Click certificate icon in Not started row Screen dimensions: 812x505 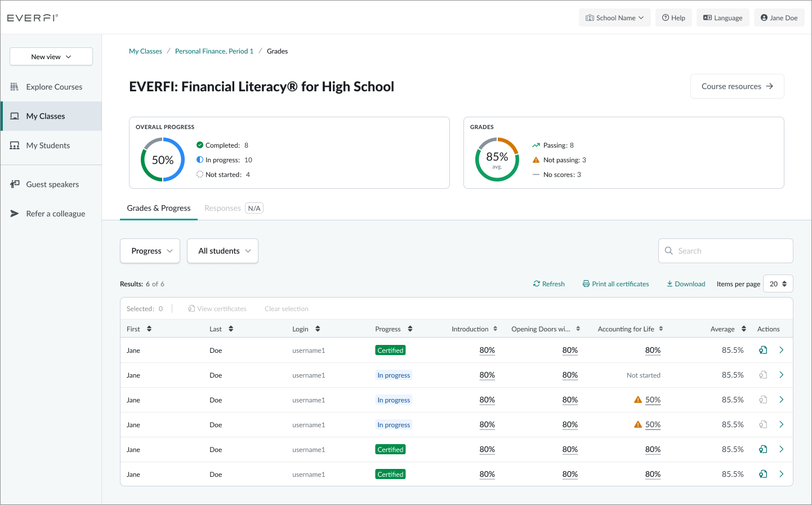pos(763,375)
